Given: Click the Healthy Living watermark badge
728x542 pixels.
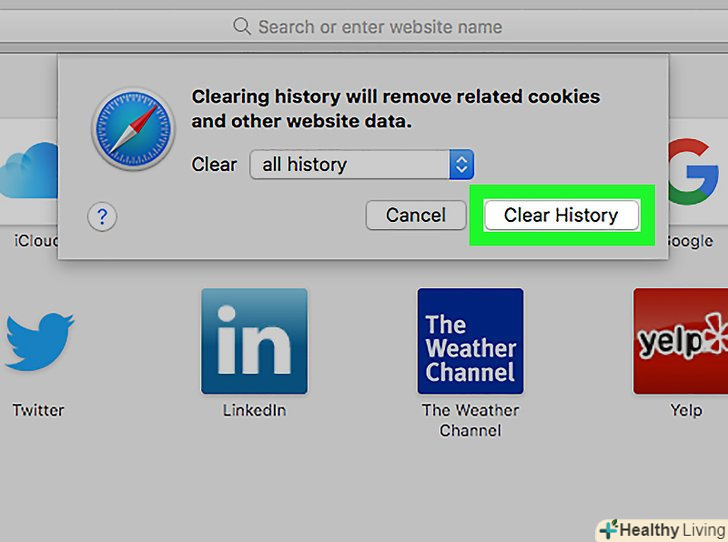Looking at the screenshot, I should pos(662,530).
